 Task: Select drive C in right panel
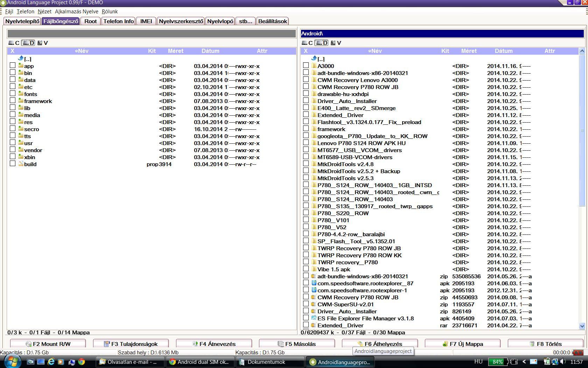[x=307, y=43]
